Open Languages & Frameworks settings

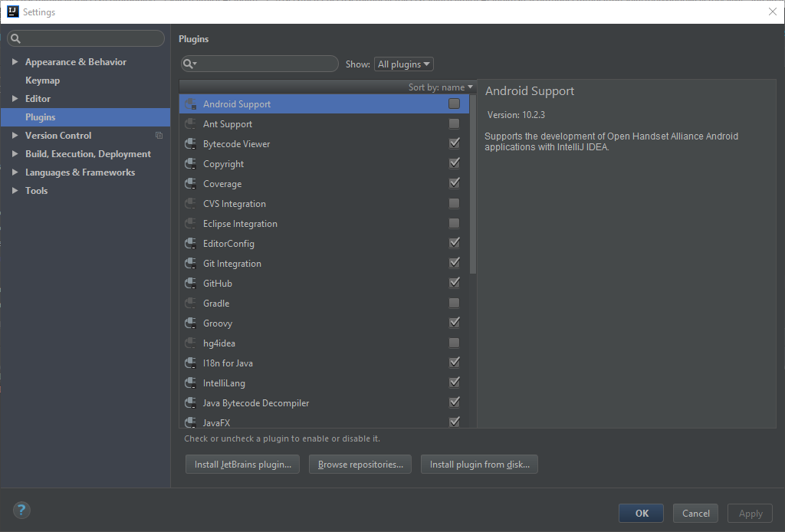(x=80, y=172)
